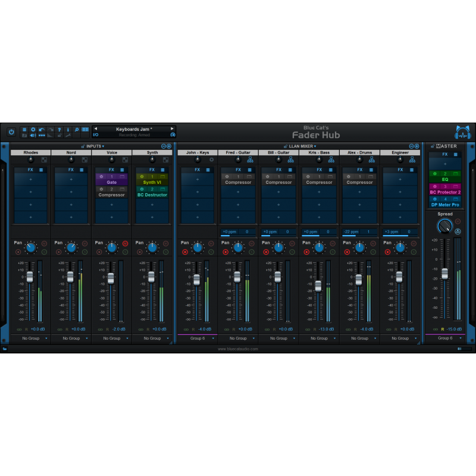
Task: Click the www.bluecataudio.com link at the bottom
Action: pyautogui.click(x=238, y=349)
